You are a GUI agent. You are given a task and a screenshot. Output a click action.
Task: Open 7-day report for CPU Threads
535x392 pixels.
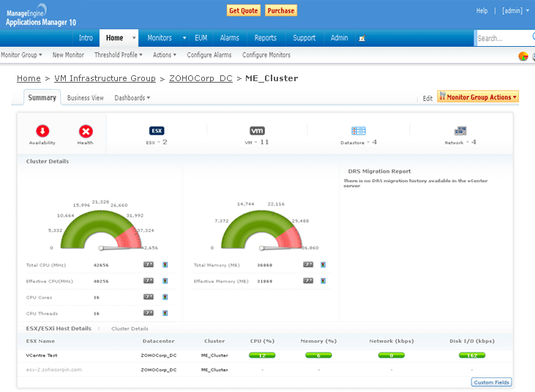(x=149, y=313)
